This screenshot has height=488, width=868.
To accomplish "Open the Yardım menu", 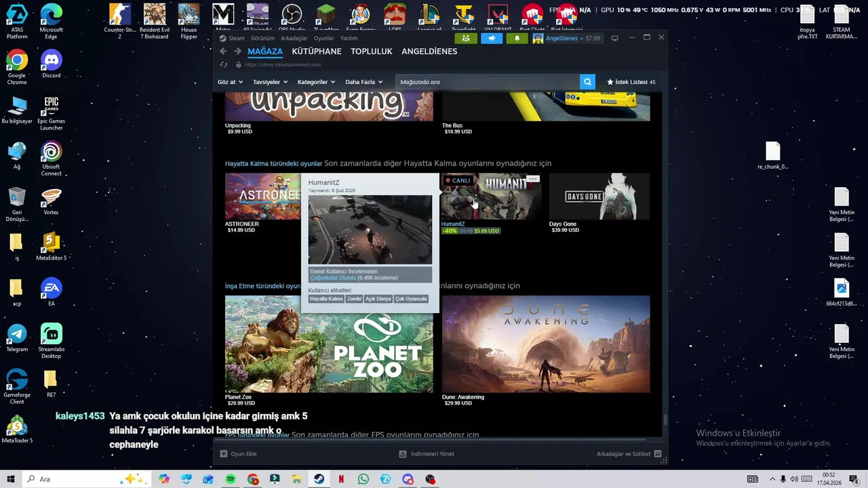I will pos(349,39).
